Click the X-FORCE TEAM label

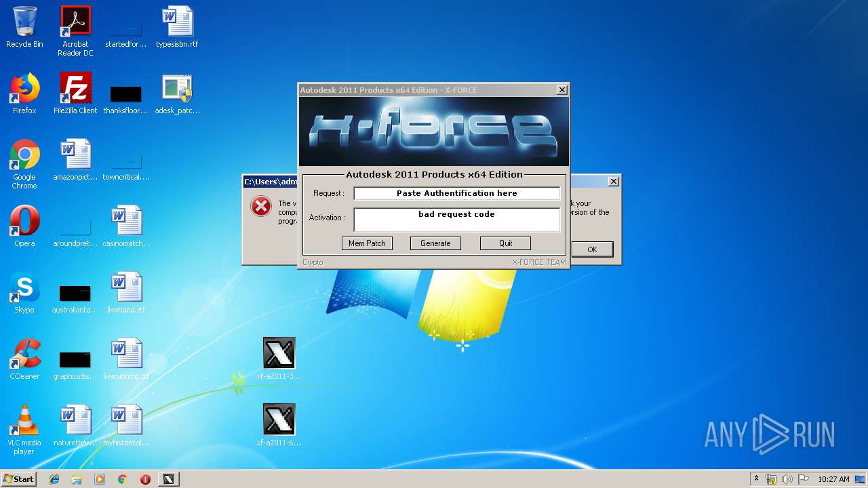(x=538, y=262)
